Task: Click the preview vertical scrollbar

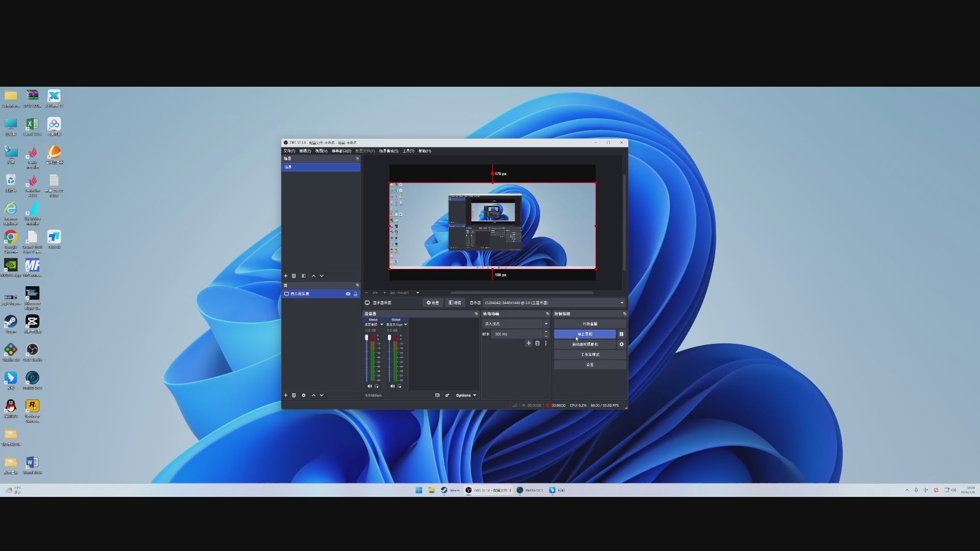Action: click(x=624, y=222)
